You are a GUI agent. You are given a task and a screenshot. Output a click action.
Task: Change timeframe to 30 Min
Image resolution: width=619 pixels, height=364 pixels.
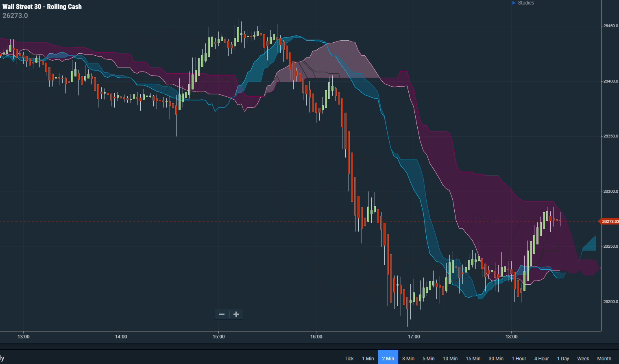point(496,358)
